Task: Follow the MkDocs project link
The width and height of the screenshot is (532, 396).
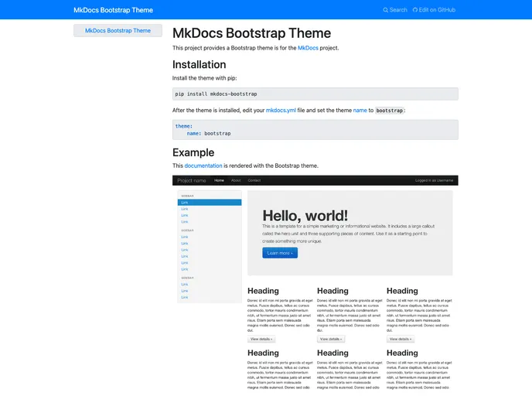Action: point(308,48)
